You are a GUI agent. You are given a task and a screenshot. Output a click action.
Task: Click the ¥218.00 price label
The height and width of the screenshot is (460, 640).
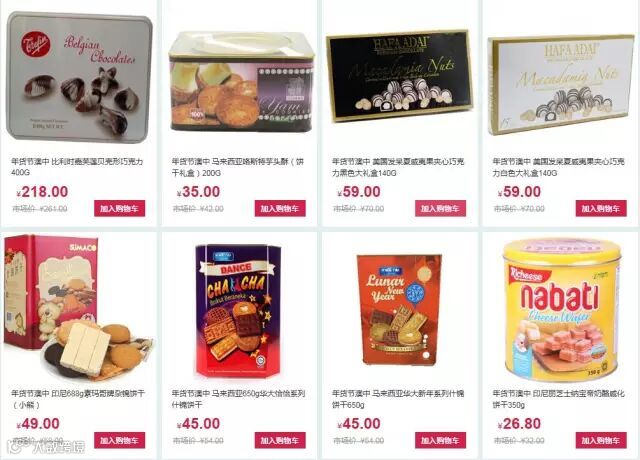tap(42, 192)
